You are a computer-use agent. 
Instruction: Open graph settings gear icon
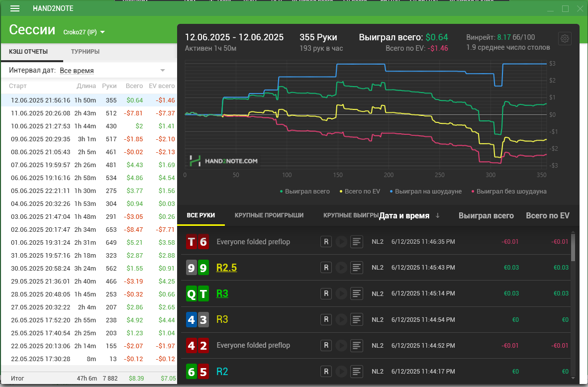(x=565, y=38)
